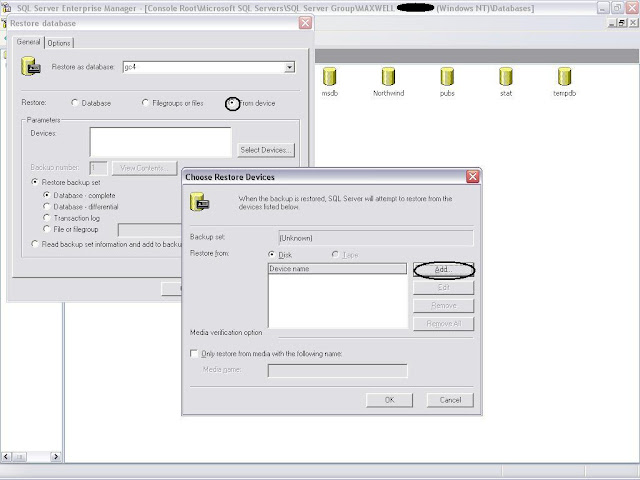The image size is (640, 480).
Task: Switch to the General tab
Action: [x=29, y=42]
